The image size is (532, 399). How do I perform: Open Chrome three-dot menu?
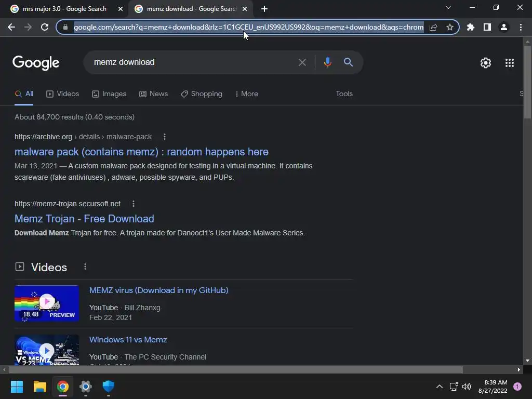pyautogui.click(x=521, y=27)
